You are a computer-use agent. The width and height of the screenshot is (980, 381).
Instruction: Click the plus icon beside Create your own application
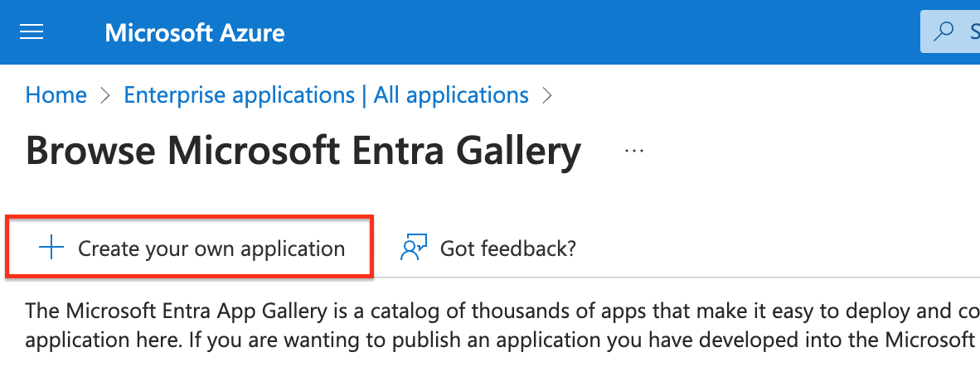point(51,248)
